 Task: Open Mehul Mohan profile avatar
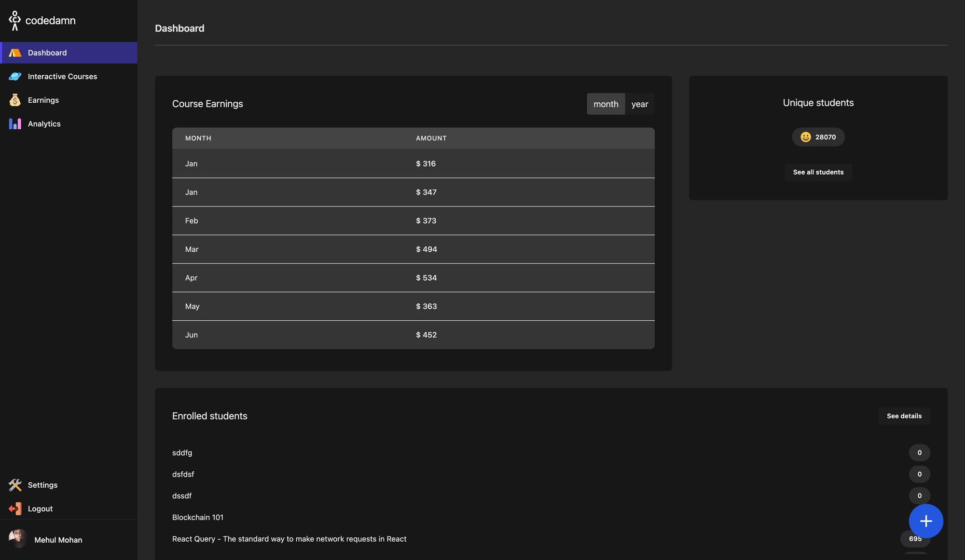(18, 539)
